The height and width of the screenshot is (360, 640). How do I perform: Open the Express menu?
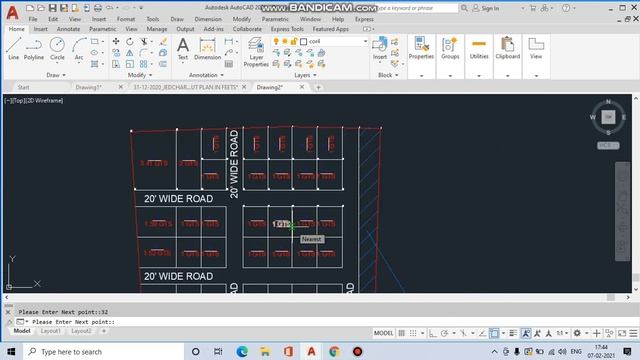(364, 19)
